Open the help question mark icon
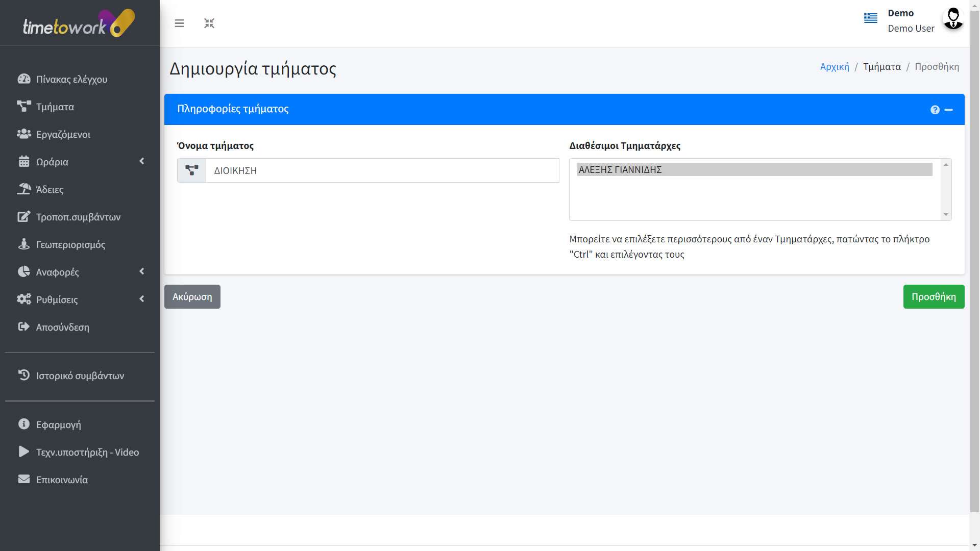This screenshot has width=980, height=551. click(935, 110)
